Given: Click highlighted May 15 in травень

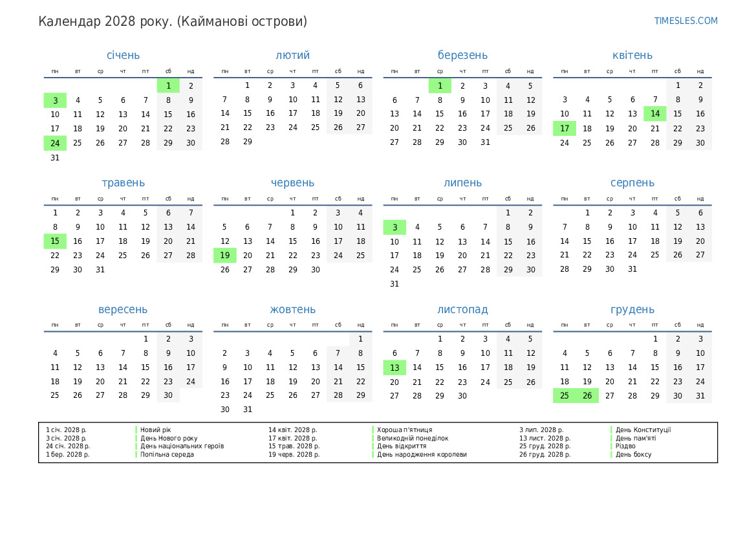Looking at the screenshot, I should [55, 241].
